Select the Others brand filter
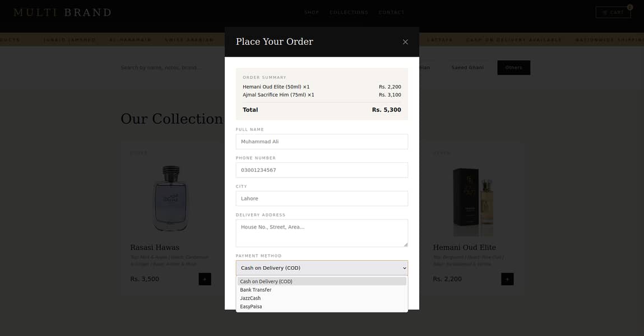 click(514, 68)
